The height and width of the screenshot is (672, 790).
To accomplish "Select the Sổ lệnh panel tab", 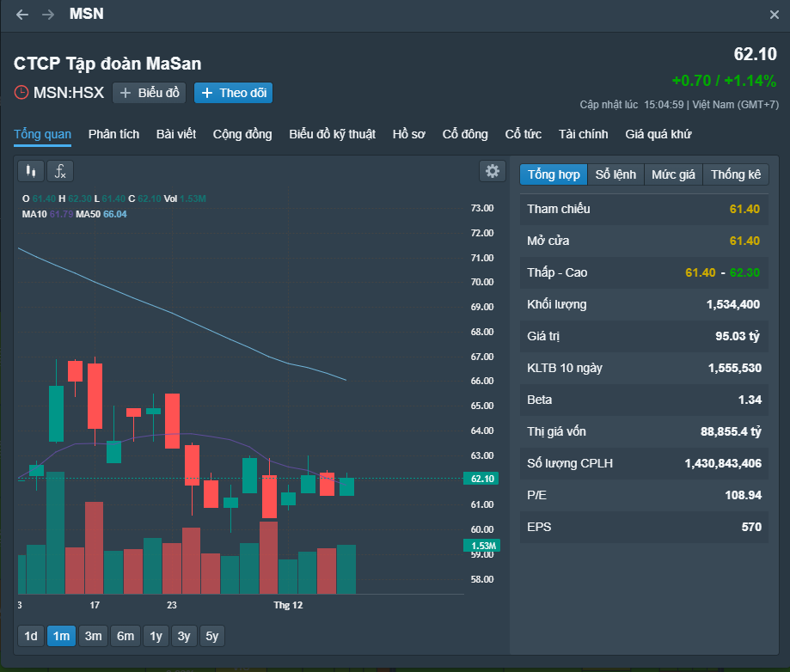I will click(615, 174).
